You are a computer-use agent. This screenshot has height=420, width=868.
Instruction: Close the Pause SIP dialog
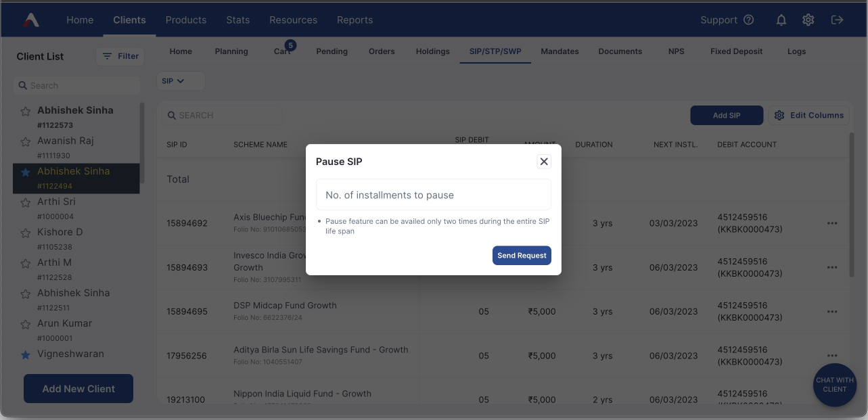(x=544, y=162)
